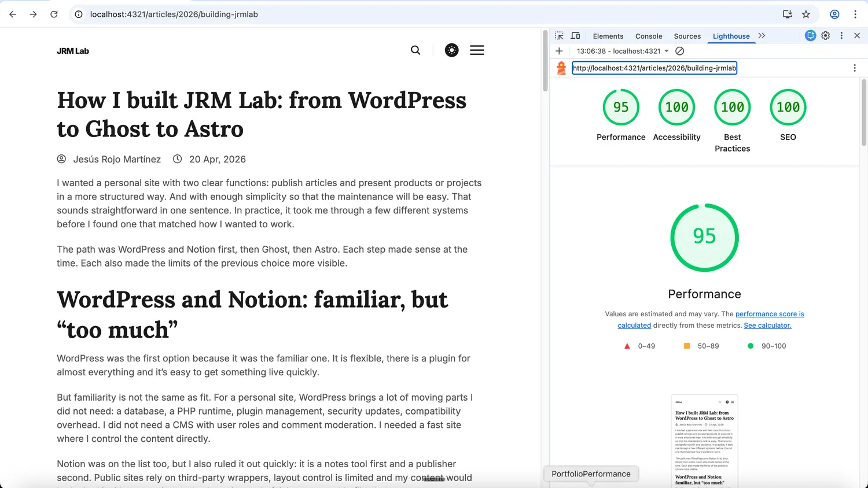Jump to the Accessibility score gauge
This screenshot has width=868, height=488.
click(x=676, y=108)
